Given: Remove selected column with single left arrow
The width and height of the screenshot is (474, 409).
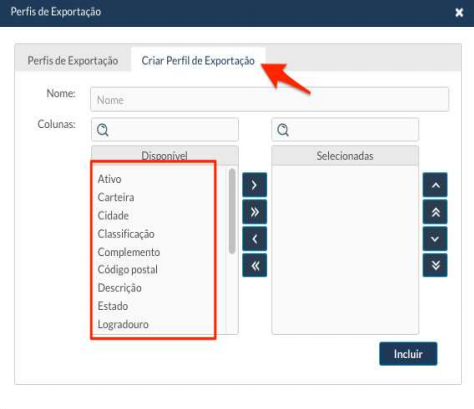Looking at the screenshot, I should 254,239.
